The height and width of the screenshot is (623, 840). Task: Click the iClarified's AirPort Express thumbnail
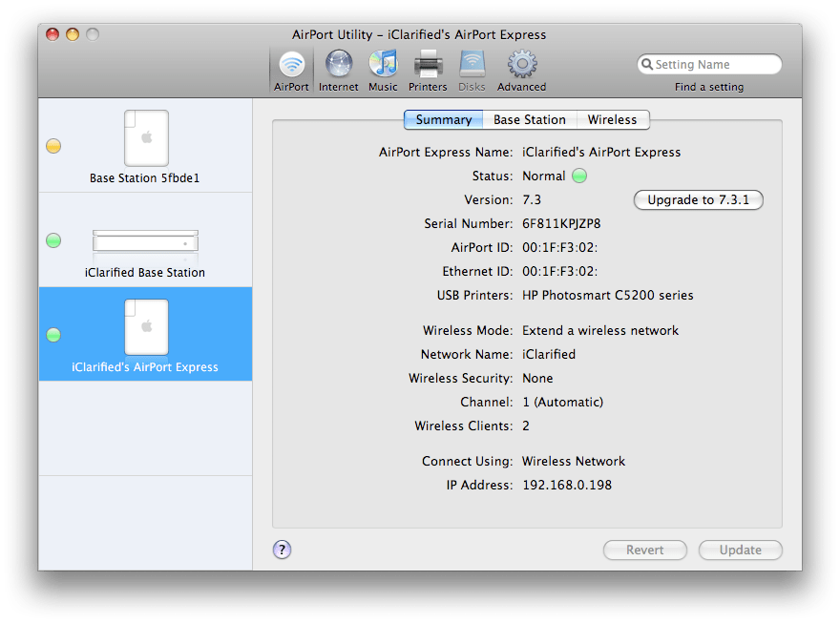[x=145, y=326]
